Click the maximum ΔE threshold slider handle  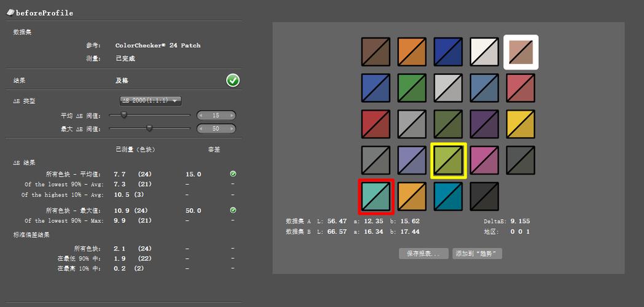click(149, 128)
